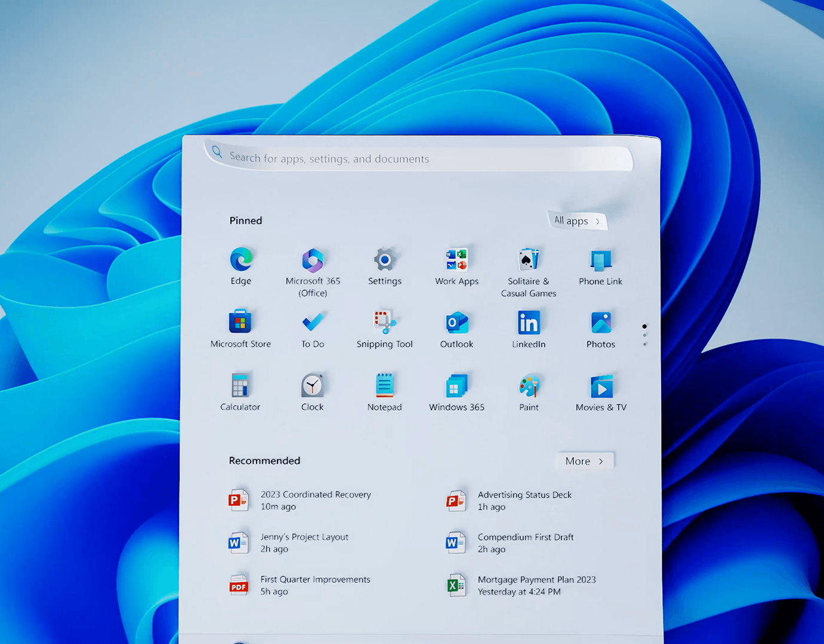Screen dimensions: 824x644
Task: Click the '2023 Coordinated Recovery' file name
Action: [x=316, y=494]
